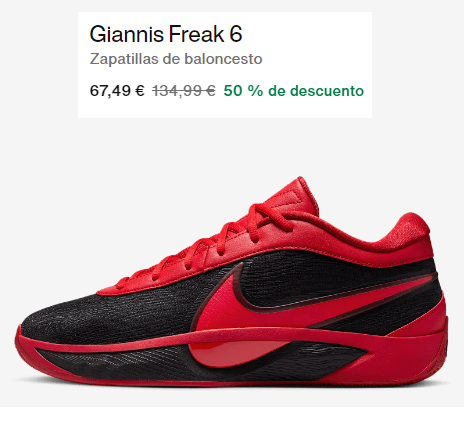Click the Zapatillas de baloncesto subtitle

pyautogui.click(x=176, y=59)
